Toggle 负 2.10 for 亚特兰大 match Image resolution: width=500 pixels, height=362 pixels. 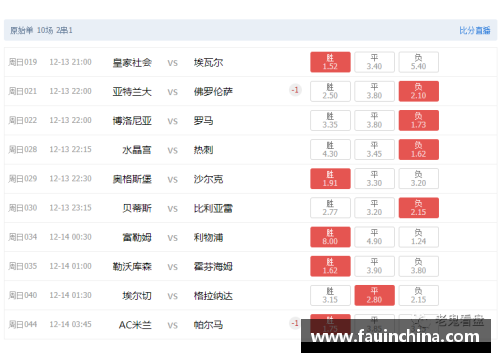pyautogui.click(x=419, y=91)
